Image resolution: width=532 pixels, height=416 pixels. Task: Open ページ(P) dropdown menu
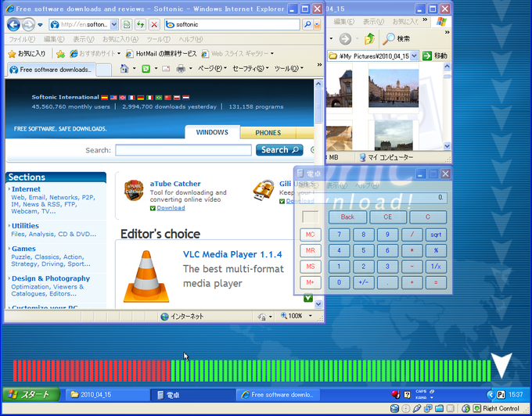[212, 69]
